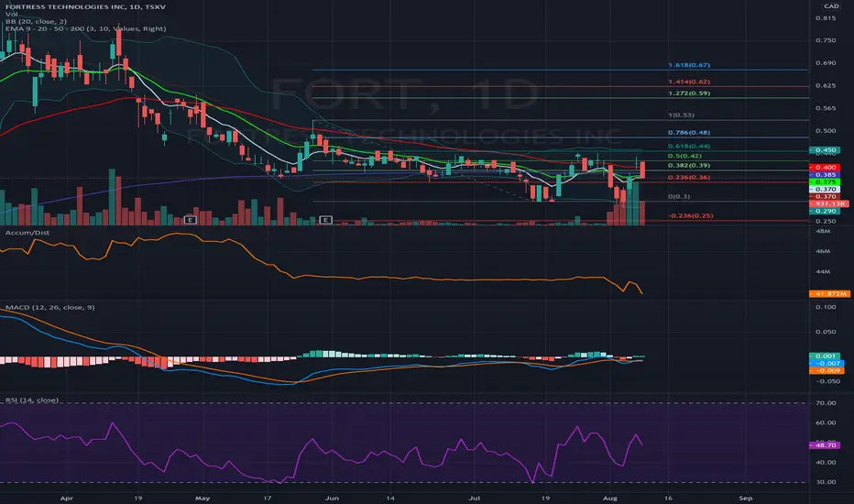
Task: Click the red '0.400' last price tag
Action: coord(825,168)
